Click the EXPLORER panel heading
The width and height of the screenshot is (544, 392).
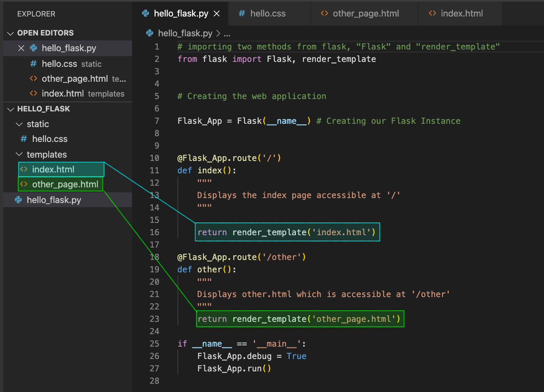point(36,14)
